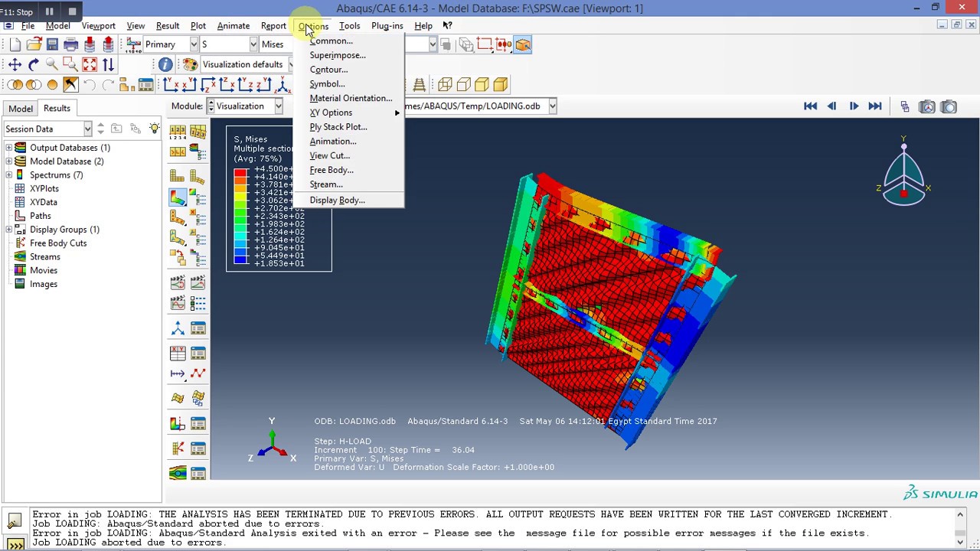Select XYPlots tree item
The width and height of the screenshot is (980, 551).
point(44,188)
